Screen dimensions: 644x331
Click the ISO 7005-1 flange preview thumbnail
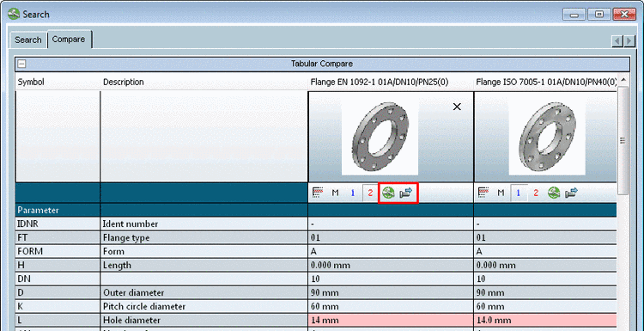click(547, 136)
